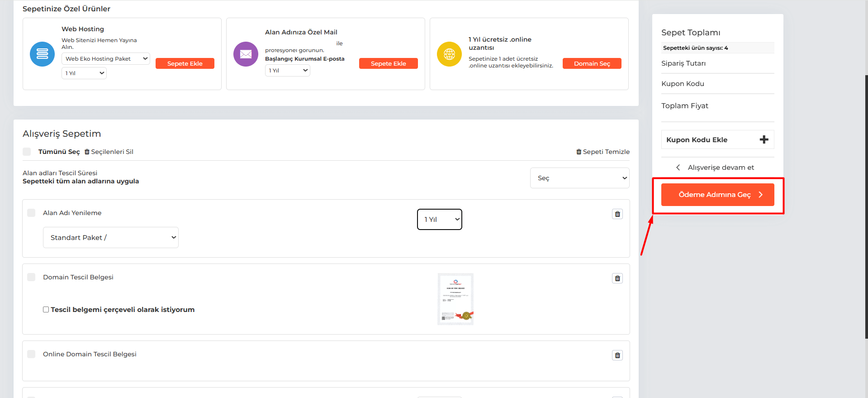Remove Domain Tescil Belgesi using trash icon
The width and height of the screenshot is (868, 398).
[617, 278]
